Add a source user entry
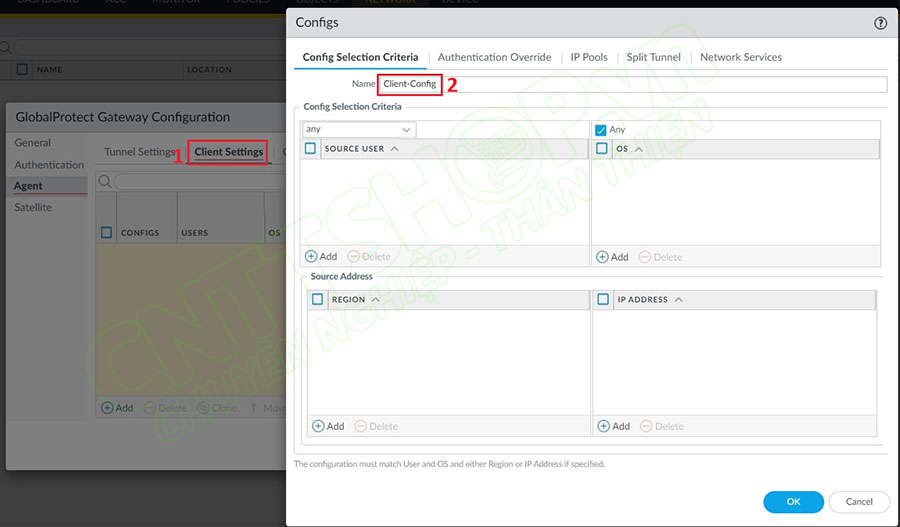 [x=321, y=257]
